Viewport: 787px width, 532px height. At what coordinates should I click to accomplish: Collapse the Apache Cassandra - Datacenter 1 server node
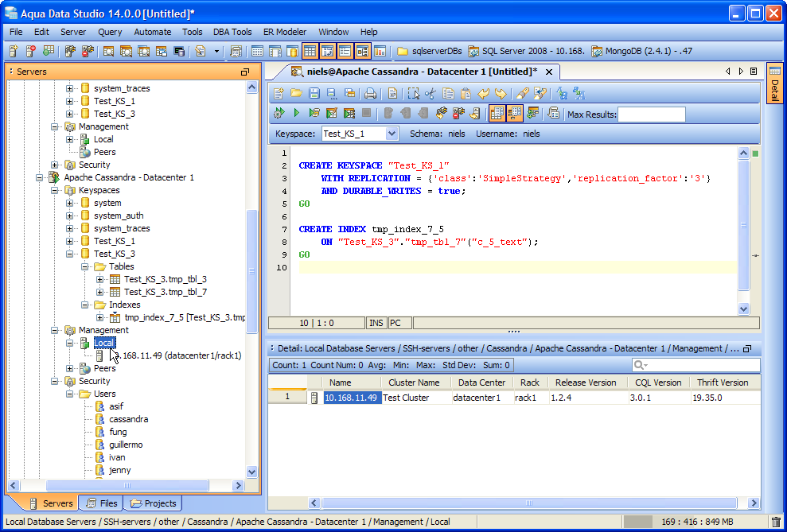[x=39, y=177]
